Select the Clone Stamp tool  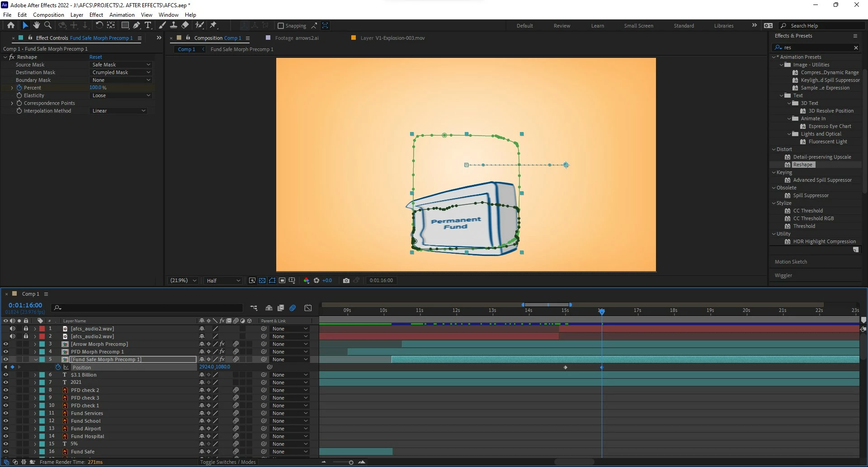[x=174, y=25]
